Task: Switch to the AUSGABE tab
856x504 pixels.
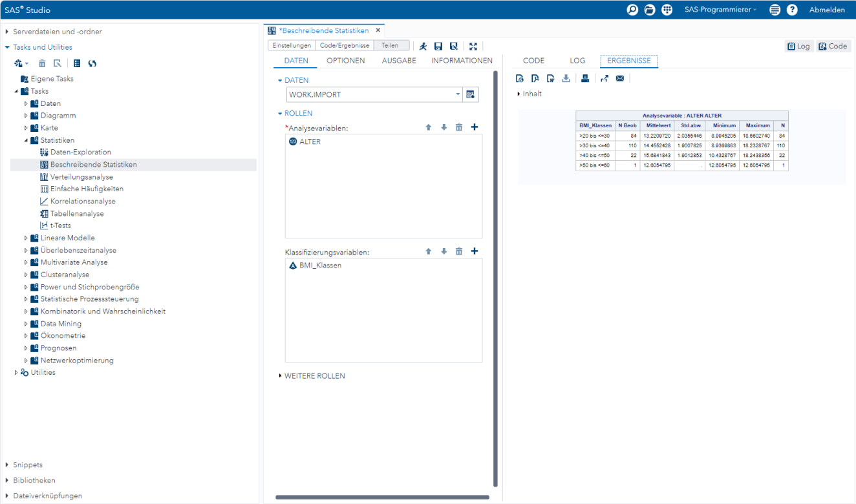Action: tap(399, 61)
